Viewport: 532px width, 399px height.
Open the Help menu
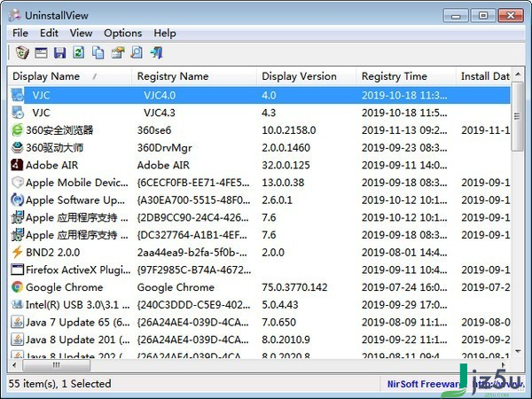click(165, 34)
